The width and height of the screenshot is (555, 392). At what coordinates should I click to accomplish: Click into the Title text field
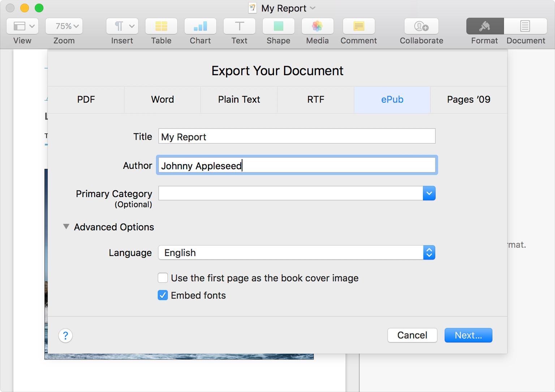[x=296, y=136]
